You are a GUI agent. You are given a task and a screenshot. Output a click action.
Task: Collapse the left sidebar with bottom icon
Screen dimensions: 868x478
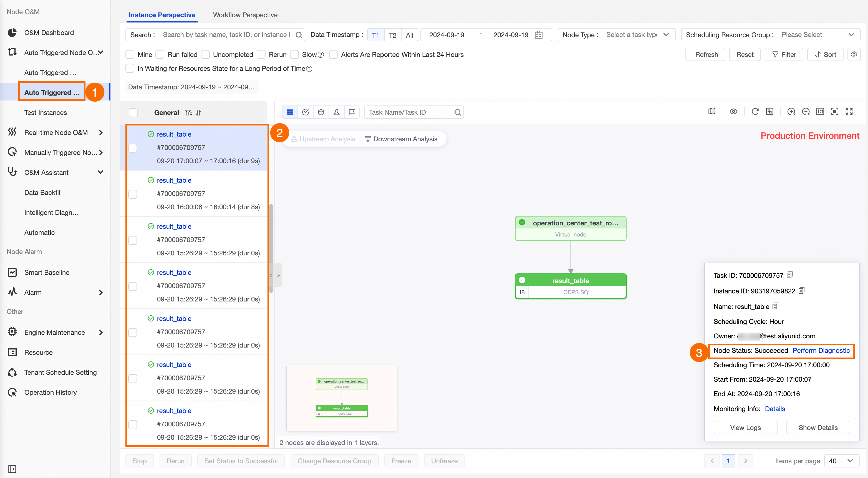click(x=12, y=469)
